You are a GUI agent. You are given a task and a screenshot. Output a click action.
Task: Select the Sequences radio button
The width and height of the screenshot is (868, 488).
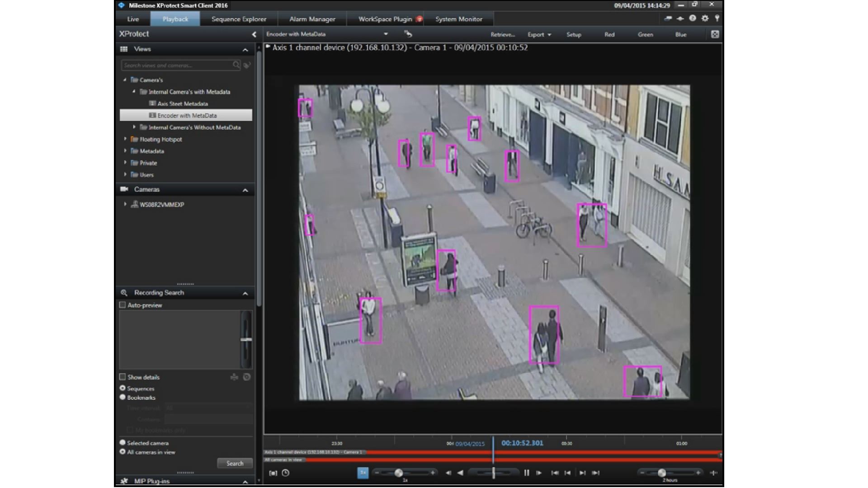[122, 388]
